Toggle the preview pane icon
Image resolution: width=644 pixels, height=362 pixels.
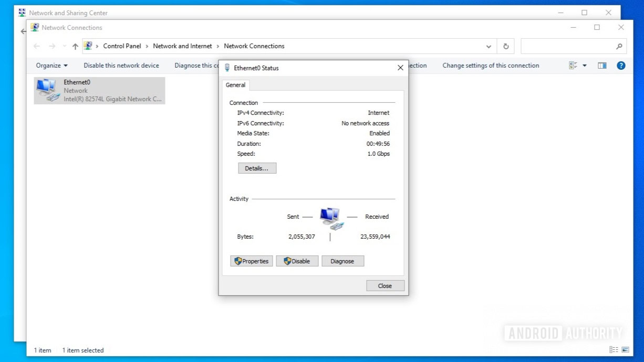click(x=602, y=66)
